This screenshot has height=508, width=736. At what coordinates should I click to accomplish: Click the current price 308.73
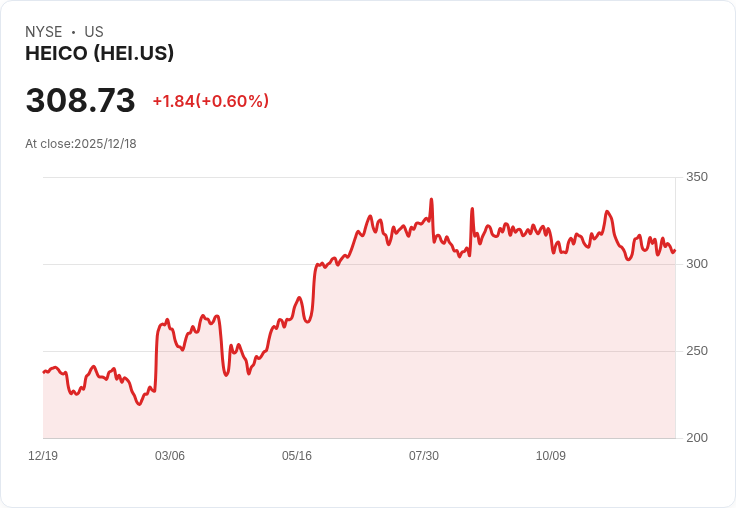[x=80, y=101]
